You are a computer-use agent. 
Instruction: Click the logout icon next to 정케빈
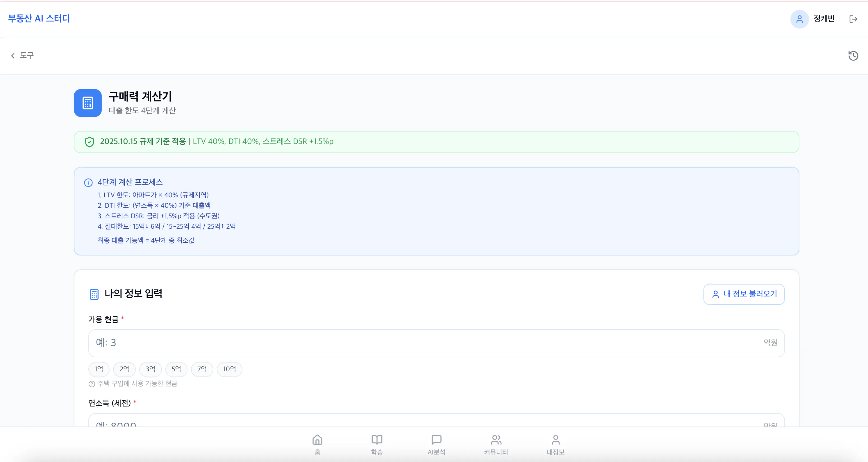(x=853, y=19)
